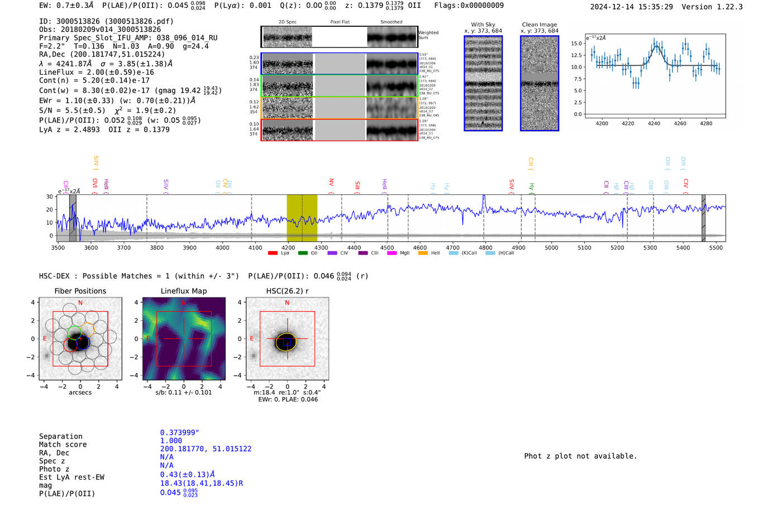
Task: Click the yellow highlighted band in spectrum
Action: [x=302, y=218]
